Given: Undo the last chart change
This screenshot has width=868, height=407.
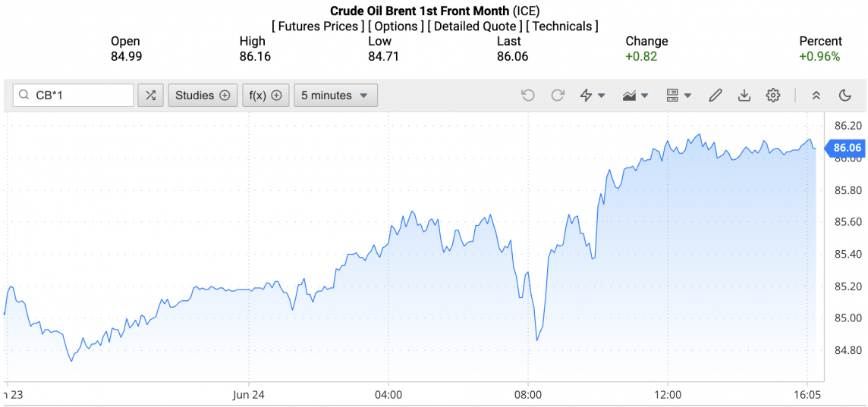Looking at the screenshot, I should (528, 95).
